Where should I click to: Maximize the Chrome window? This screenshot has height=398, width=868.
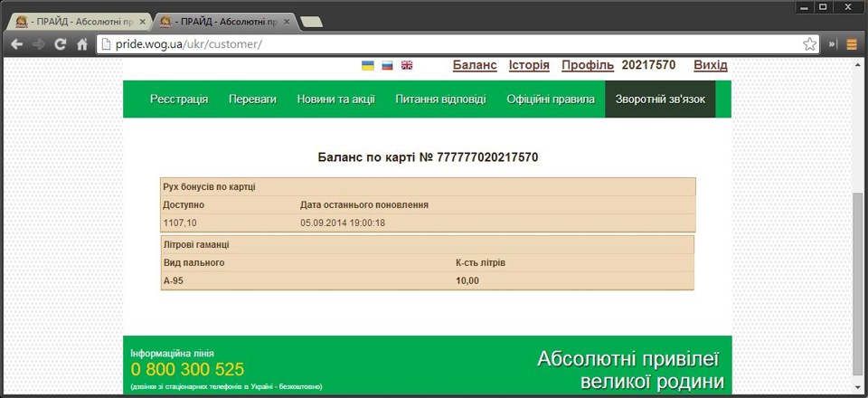(x=823, y=6)
